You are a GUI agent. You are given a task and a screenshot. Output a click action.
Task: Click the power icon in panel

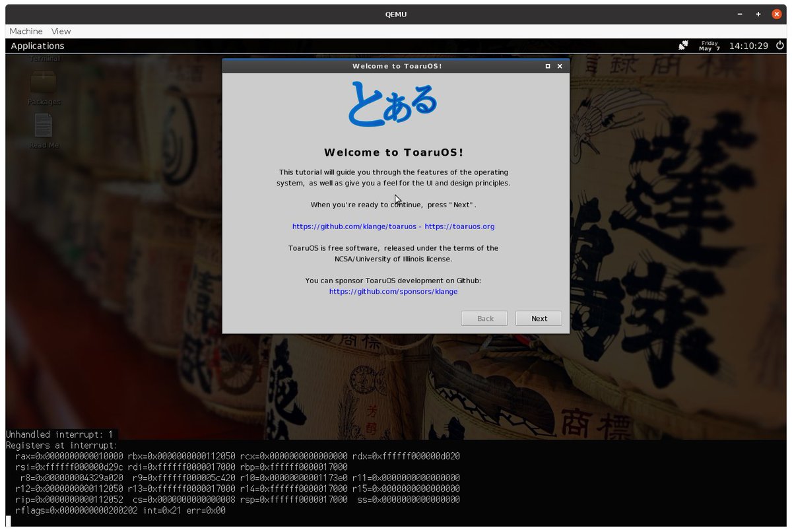pos(779,46)
